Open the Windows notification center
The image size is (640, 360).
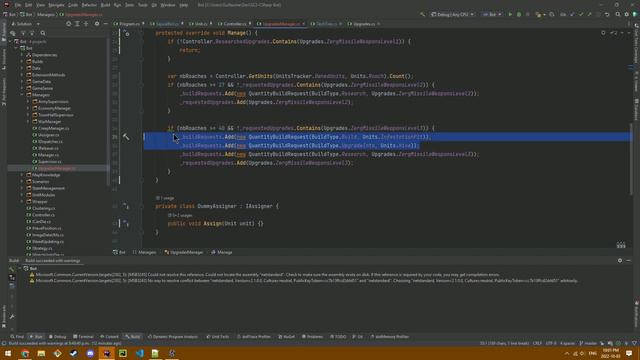(629, 353)
